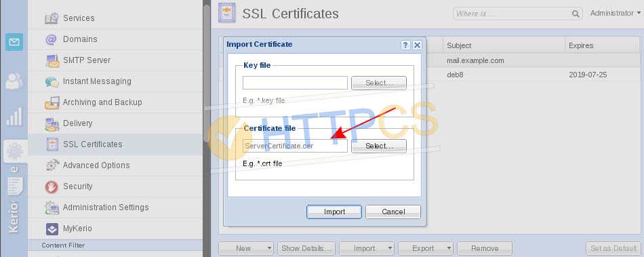644x257 pixels.
Task: Open the logs document section icon
Action: (15, 186)
